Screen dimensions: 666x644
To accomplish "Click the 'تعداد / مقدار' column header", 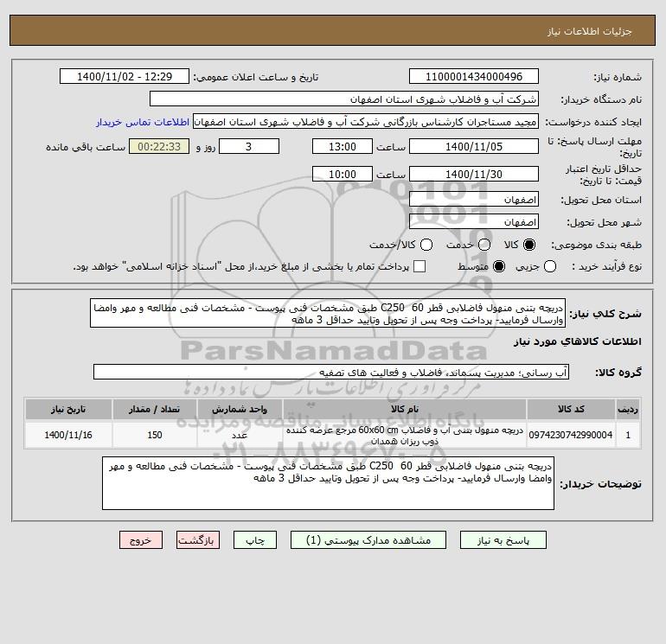I will (x=155, y=409).
